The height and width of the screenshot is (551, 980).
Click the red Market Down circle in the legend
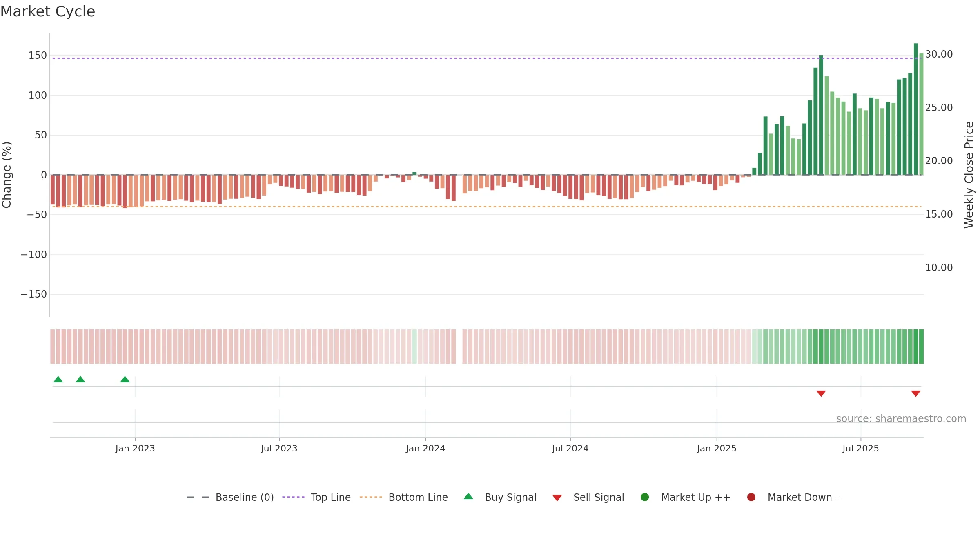click(751, 497)
